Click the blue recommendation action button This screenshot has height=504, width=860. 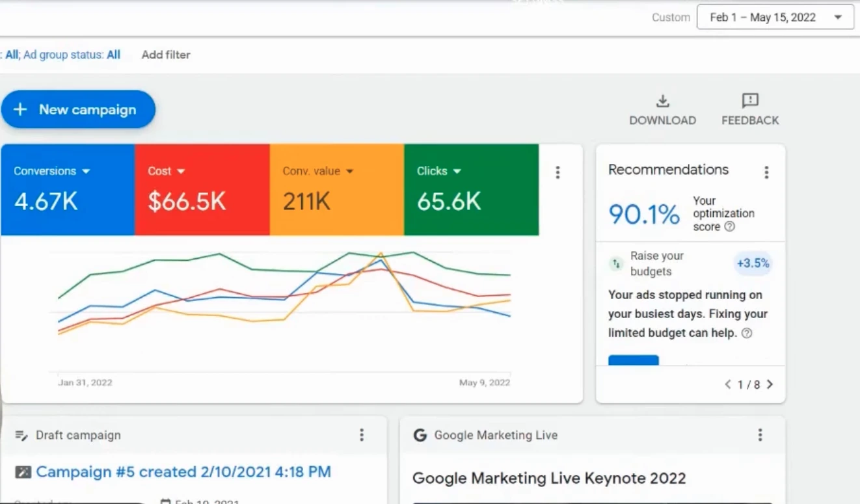(634, 360)
